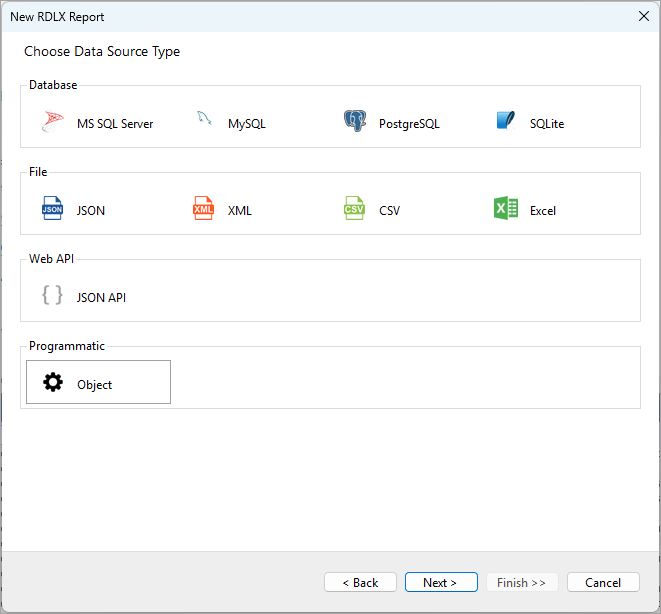This screenshot has width=661, height=614.
Task: Click the SQLite label
Action: (x=547, y=124)
